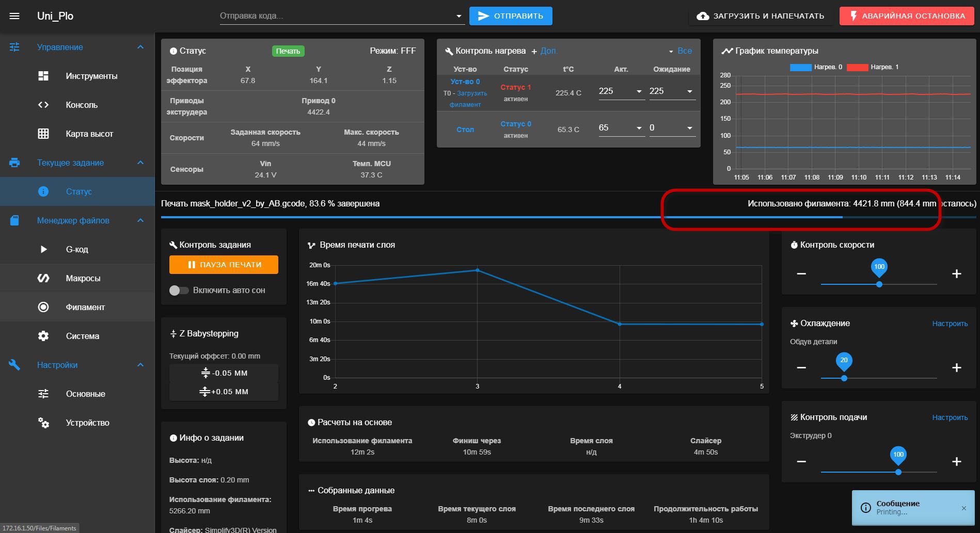Click the Устройство gears icon

tap(43, 423)
